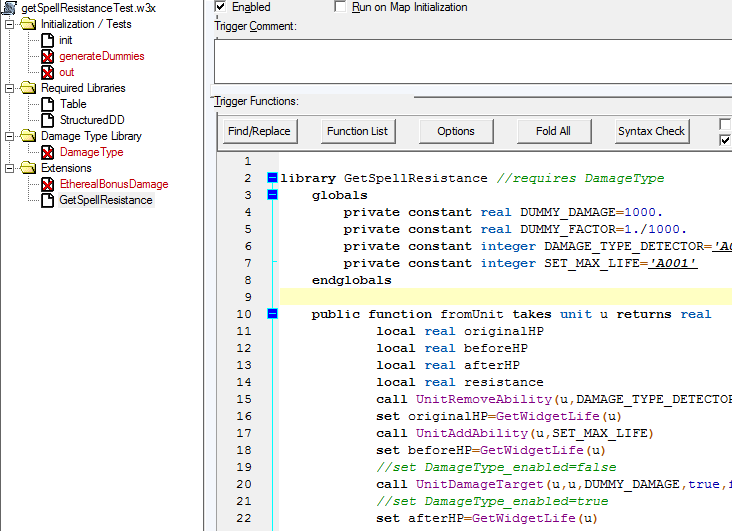Screen dimensions: 732x531
Task: Open the Function List
Action: tap(358, 131)
